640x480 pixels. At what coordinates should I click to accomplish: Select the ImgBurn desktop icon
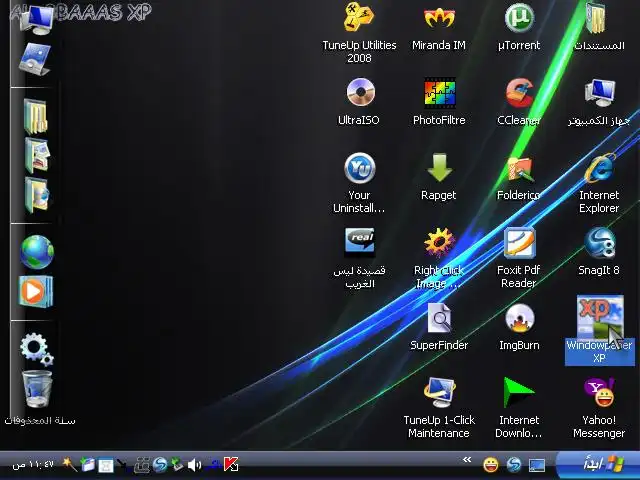tap(519, 327)
